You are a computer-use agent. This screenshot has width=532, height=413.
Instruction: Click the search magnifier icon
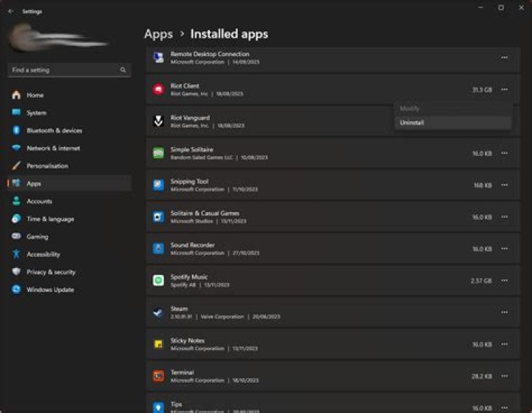pyautogui.click(x=123, y=70)
